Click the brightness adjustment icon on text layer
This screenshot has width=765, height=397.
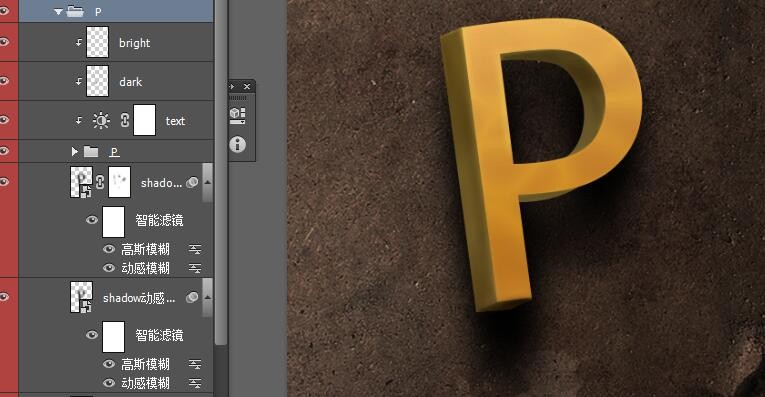101,120
